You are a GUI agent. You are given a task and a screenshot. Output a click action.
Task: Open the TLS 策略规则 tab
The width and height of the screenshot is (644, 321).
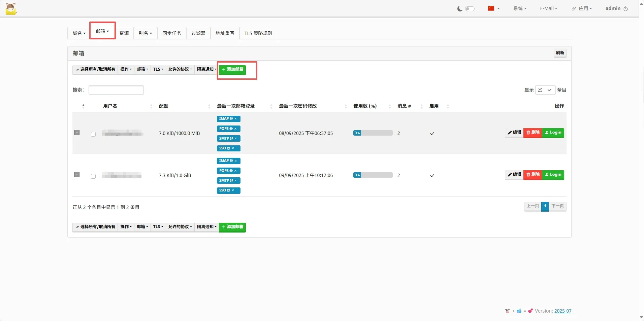[258, 33]
